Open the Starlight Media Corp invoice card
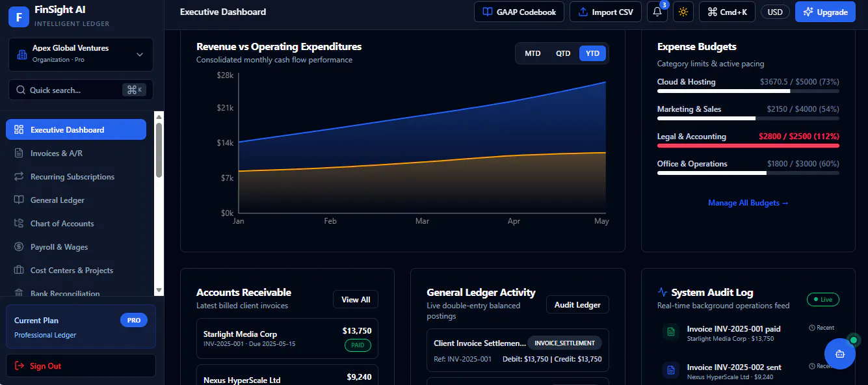Viewport: 868px width, 385px height. [x=287, y=338]
